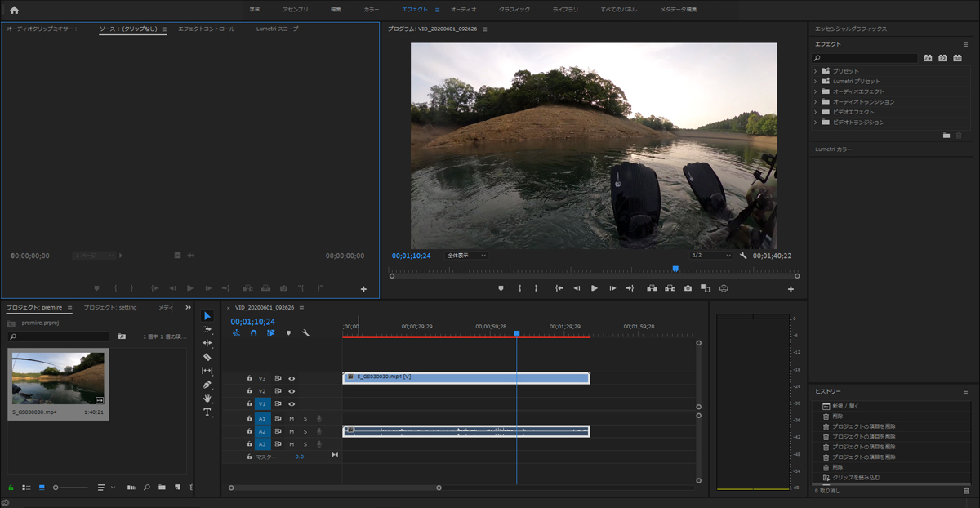Toggle the lock on track V2
This screenshot has height=508, width=980.
(x=250, y=391)
